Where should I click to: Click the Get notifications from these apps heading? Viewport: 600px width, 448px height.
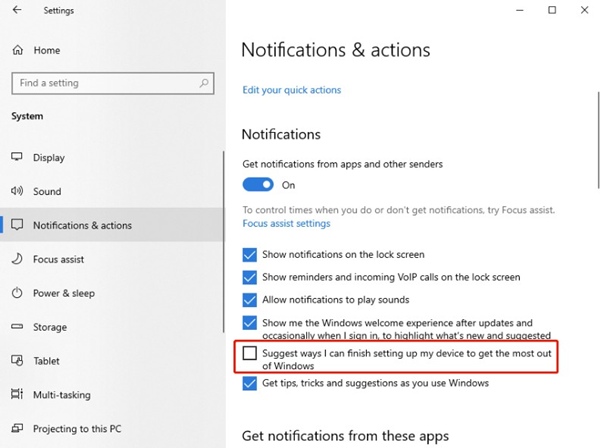pos(345,436)
